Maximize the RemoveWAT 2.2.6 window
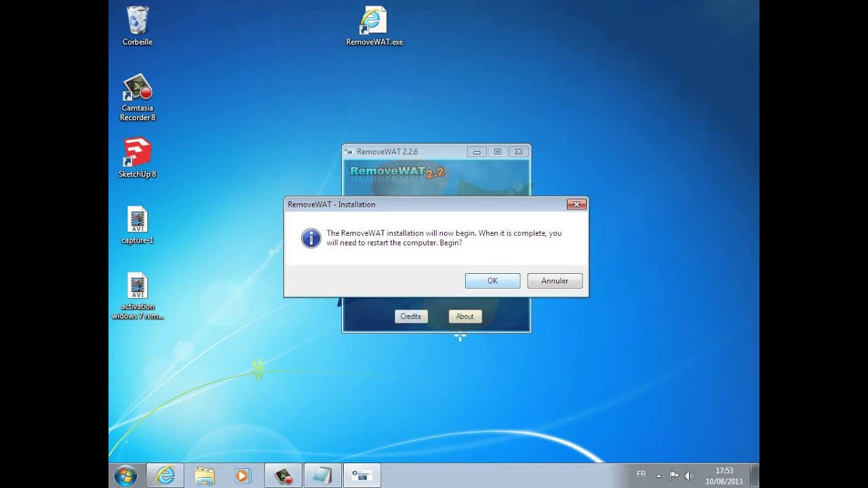Viewport: 868px width, 488px height. pos(497,152)
